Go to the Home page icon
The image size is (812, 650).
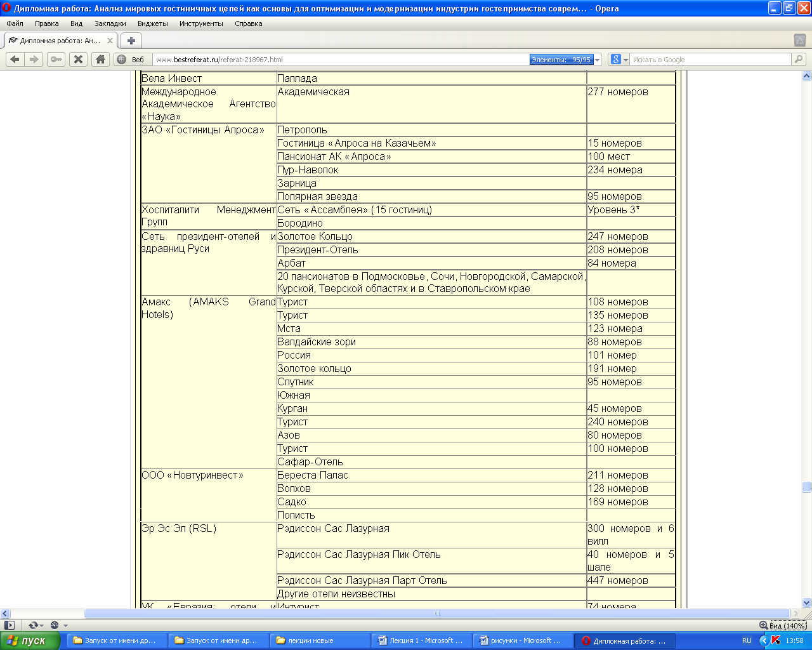coord(100,59)
